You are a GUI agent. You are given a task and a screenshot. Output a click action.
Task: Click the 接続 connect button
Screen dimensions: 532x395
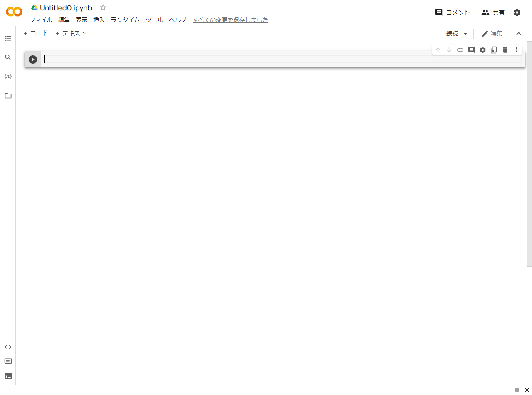pos(452,33)
